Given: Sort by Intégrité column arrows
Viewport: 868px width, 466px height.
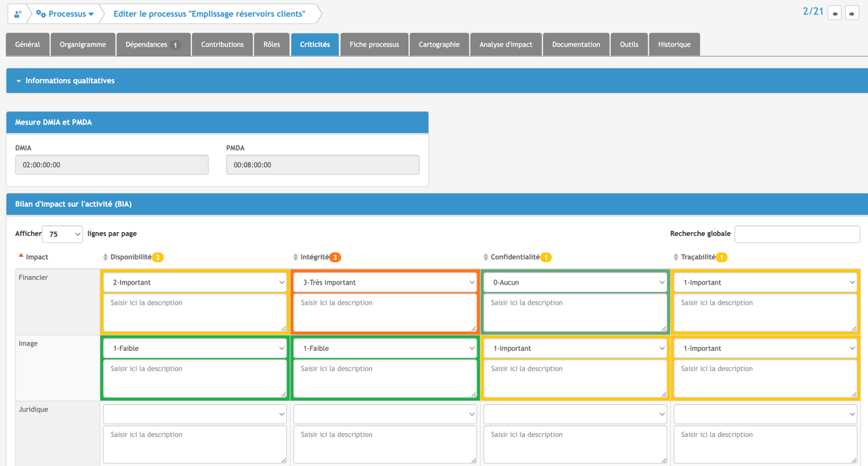Looking at the screenshot, I should 296,257.
